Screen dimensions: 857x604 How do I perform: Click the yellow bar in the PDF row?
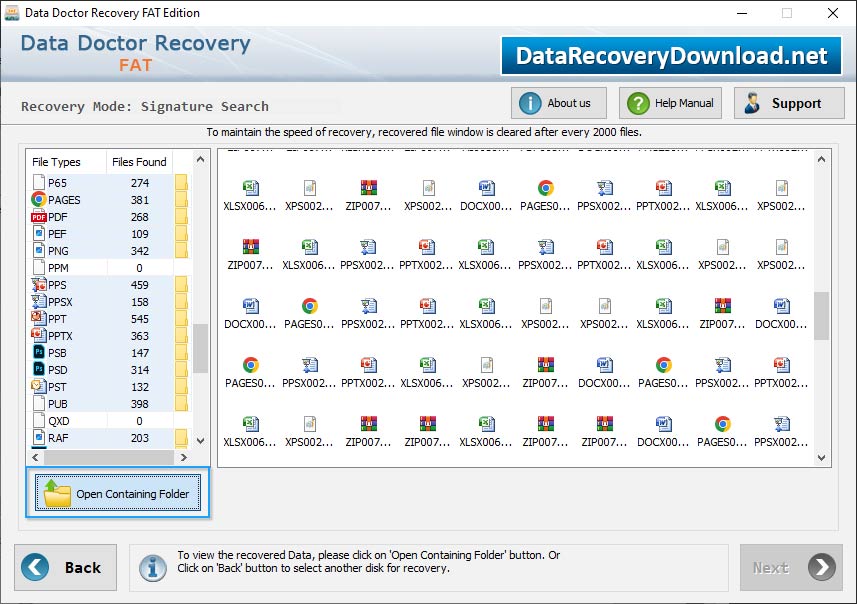point(181,217)
